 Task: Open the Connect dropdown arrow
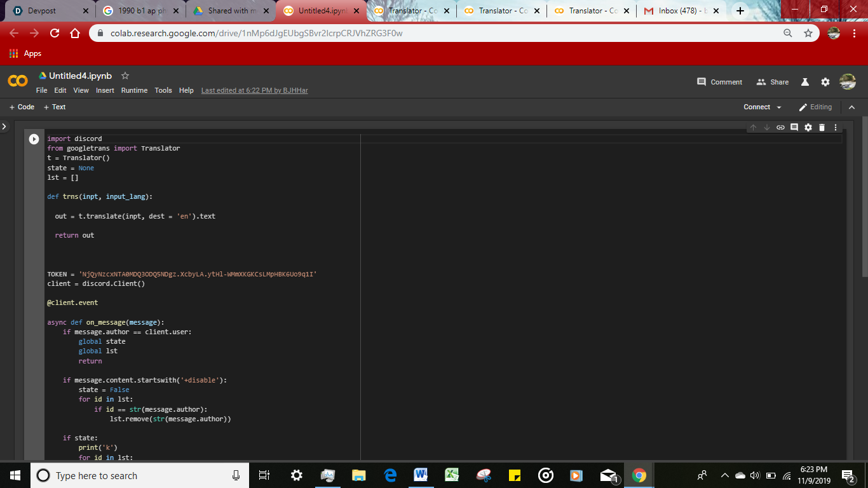[779, 107]
